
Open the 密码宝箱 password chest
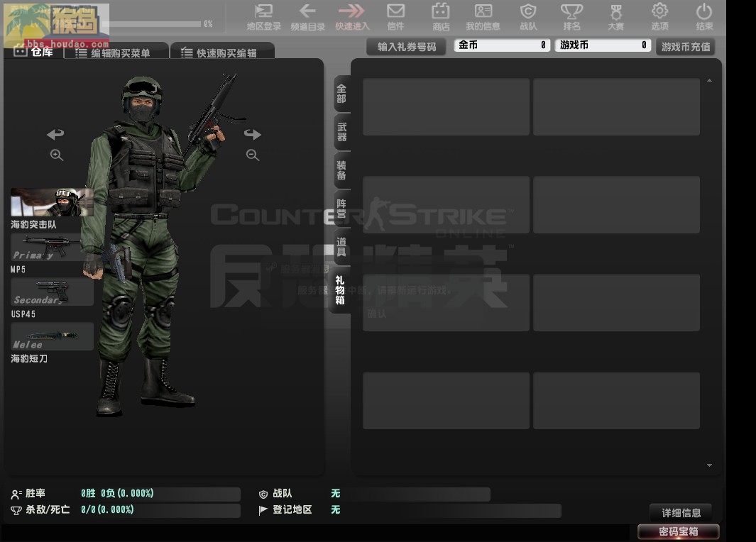pos(679,531)
